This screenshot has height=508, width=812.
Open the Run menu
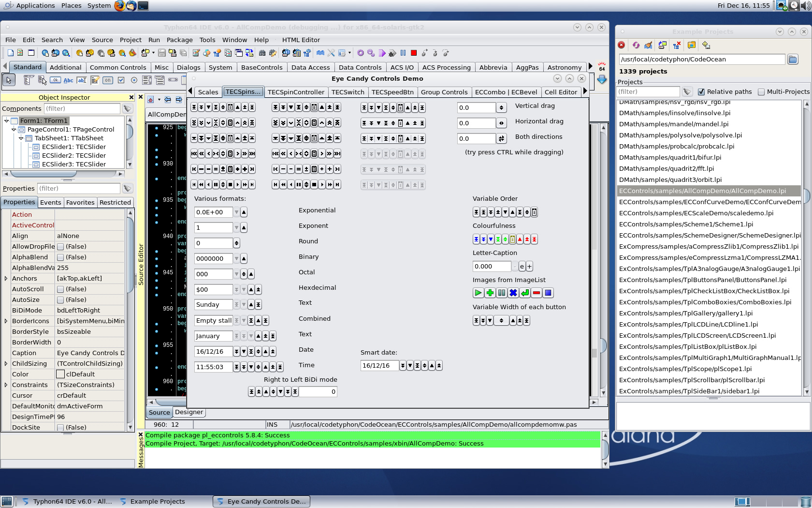tap(154, 40)
